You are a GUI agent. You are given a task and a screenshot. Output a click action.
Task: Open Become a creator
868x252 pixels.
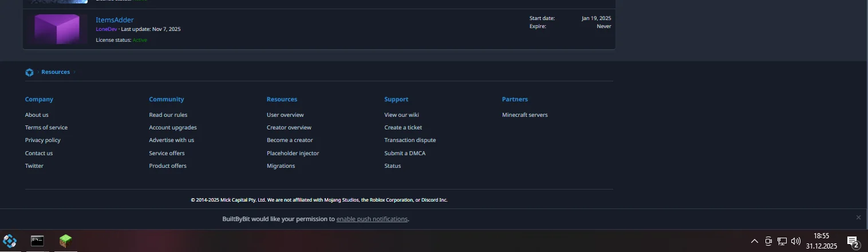coord(290,140)
